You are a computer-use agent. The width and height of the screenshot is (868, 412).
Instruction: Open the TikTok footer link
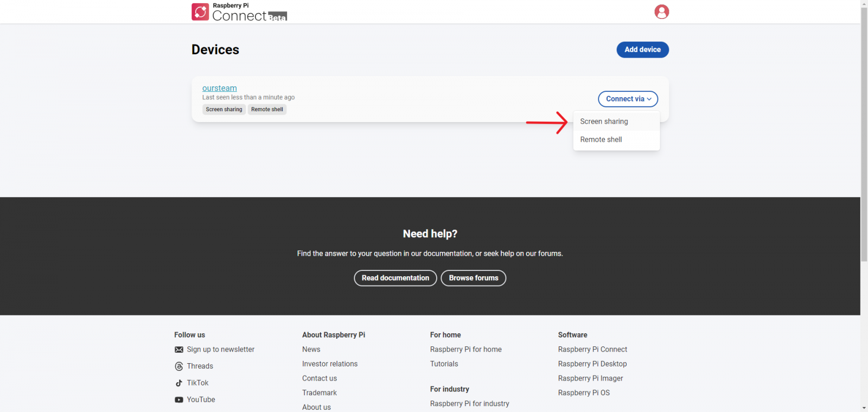pos(198,383)
